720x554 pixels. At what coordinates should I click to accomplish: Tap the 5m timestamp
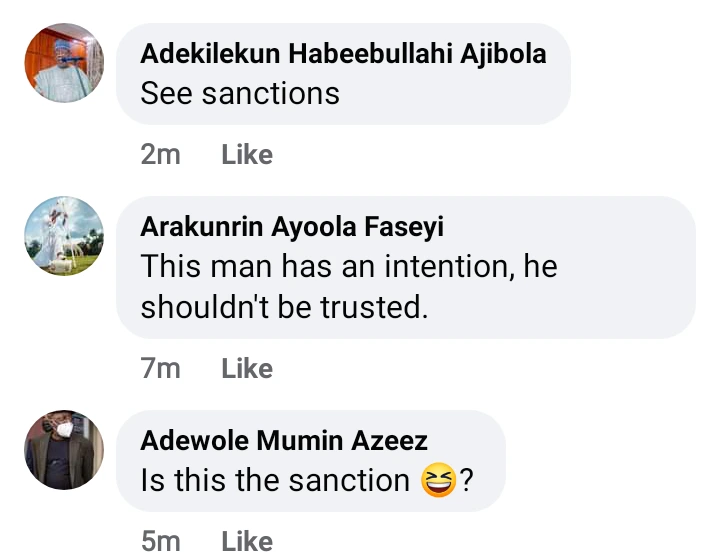[160, 541]
